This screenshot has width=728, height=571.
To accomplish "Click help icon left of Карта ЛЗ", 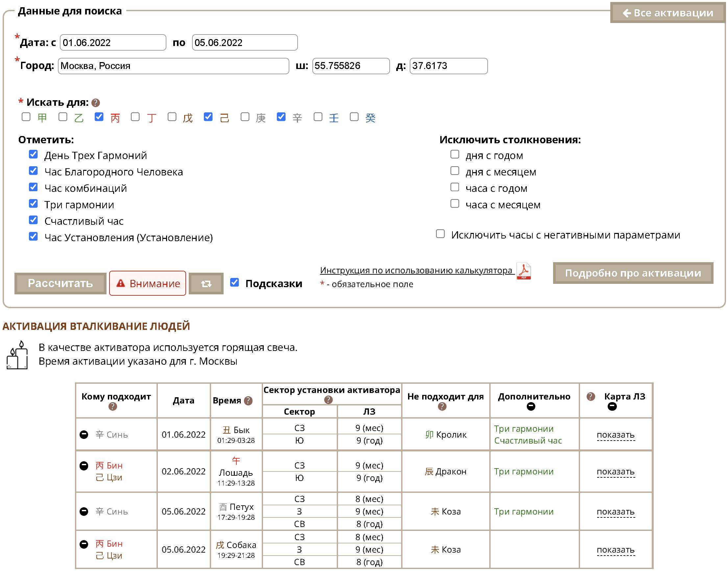I will pyautogui.click(x=591, y=397).
